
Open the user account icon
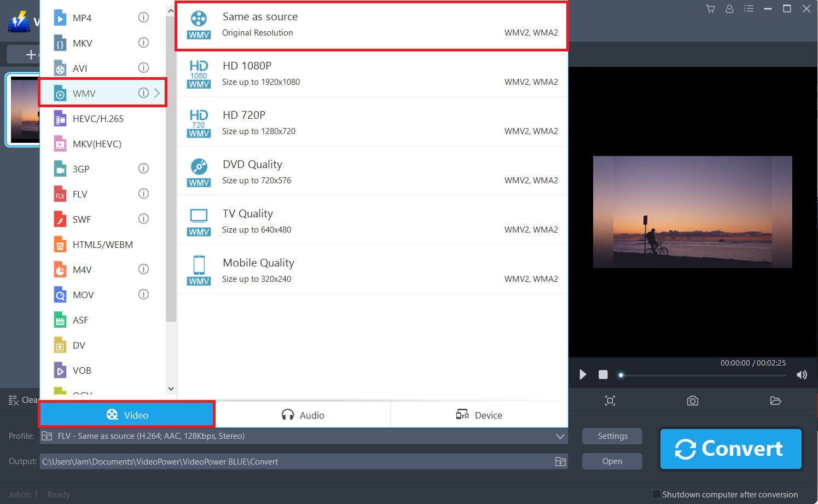tap(729, 9)
